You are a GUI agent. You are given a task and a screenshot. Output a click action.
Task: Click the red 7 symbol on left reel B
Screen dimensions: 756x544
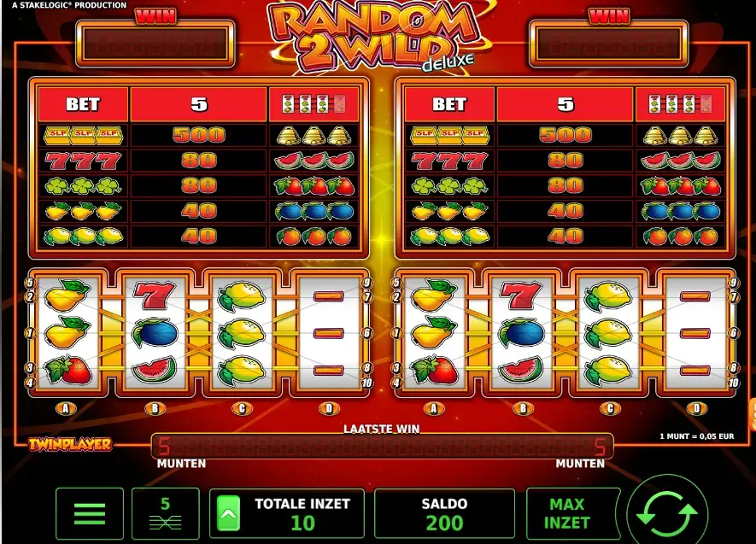pyautogui.click(x=155, y=295)
